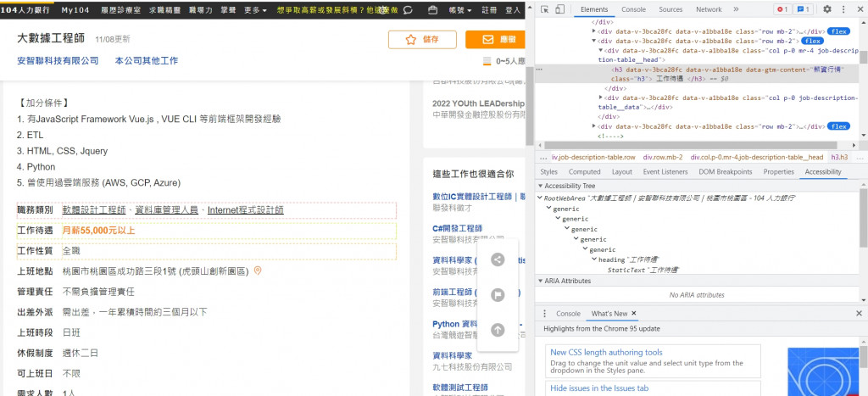Open Hide issues in the Issues tab link
The image size is (868, 396).
point(599,388)
